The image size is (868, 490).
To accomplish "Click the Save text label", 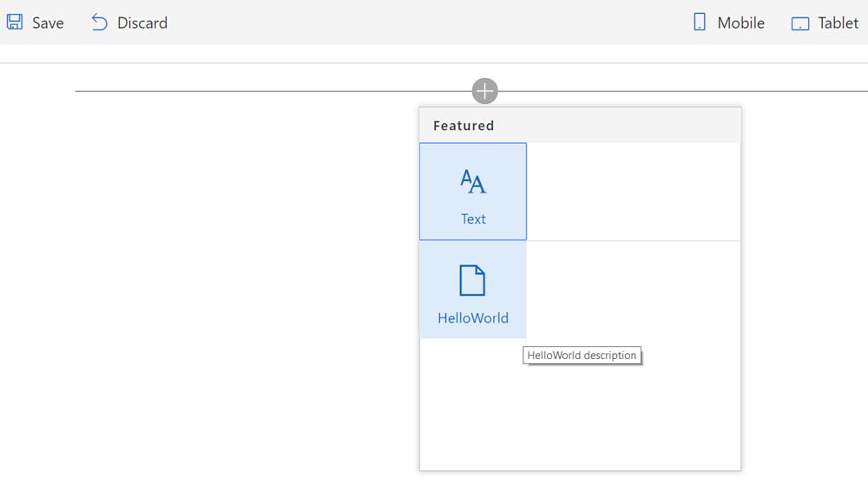I will pos(48,23).
